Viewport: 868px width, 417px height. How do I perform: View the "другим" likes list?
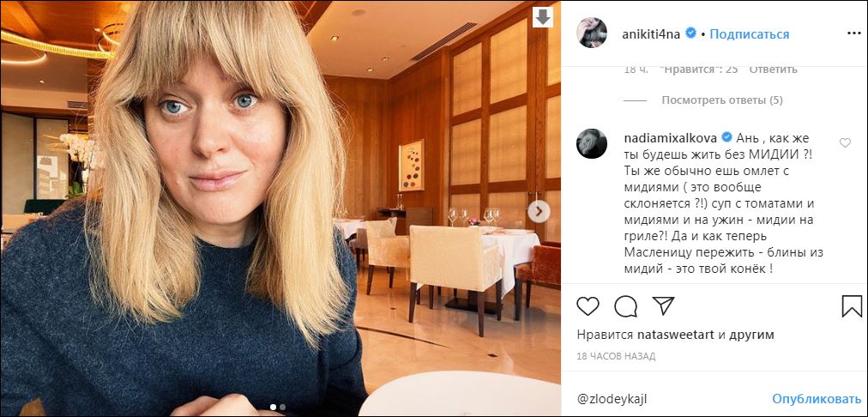pyautogui.click(x=752, y=335)
